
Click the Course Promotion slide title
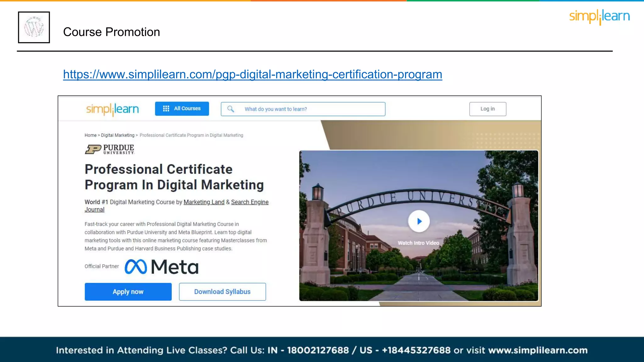pyautogui.click(x=112, y=32)
